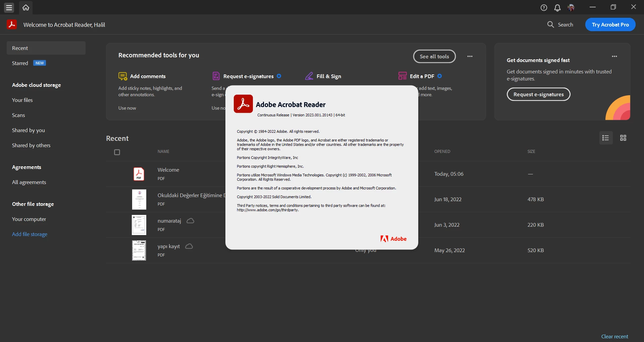The height and width of the screenshot is (342, 644).
Task: Open the user profile avatar
Action: (x=571, y=8)
